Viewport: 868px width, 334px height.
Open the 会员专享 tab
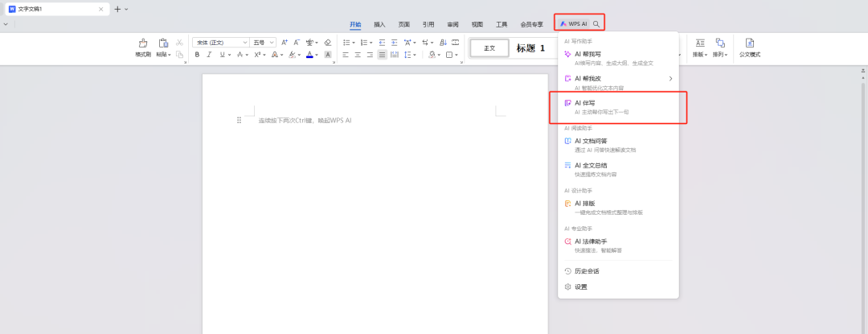531,24
